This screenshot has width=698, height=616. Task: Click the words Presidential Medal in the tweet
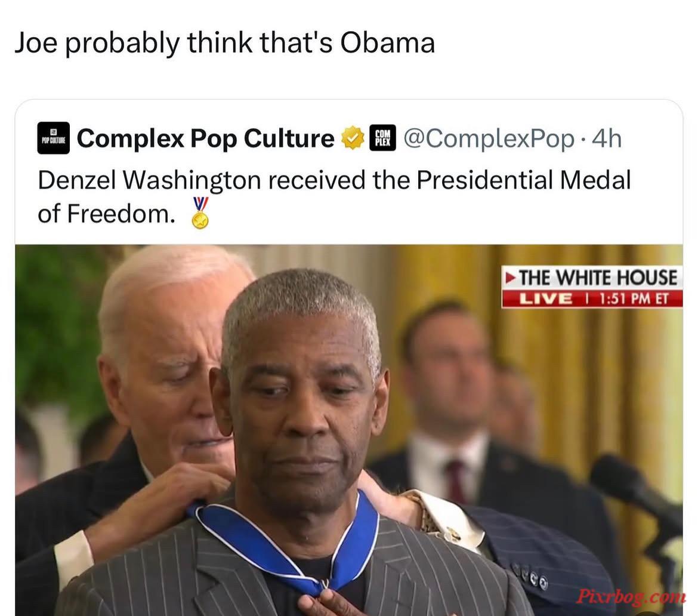524,180
